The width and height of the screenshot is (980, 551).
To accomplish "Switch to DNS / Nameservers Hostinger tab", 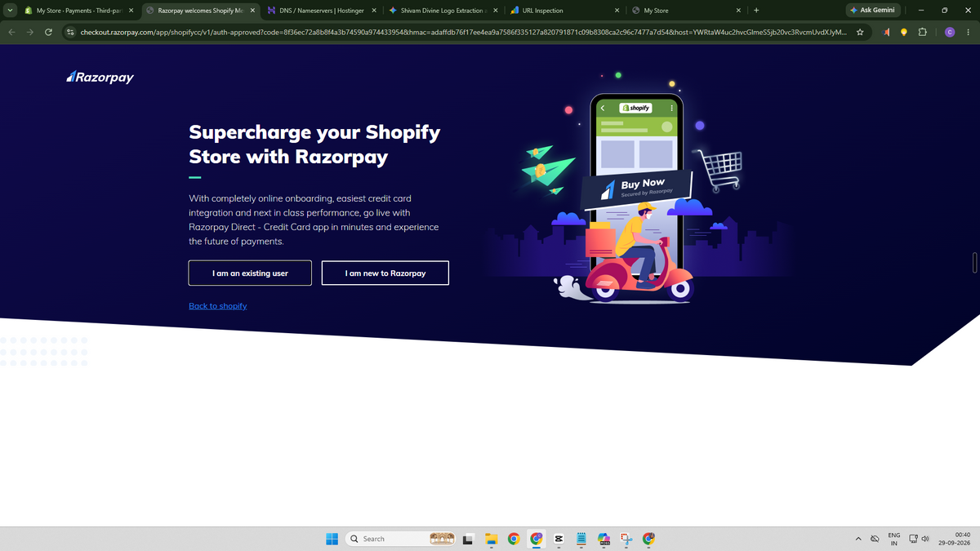I will tap(321, 11).
